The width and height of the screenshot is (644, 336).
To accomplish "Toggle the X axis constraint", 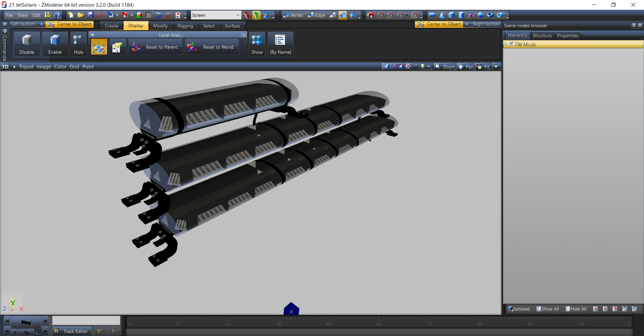I will coord(247,15).
